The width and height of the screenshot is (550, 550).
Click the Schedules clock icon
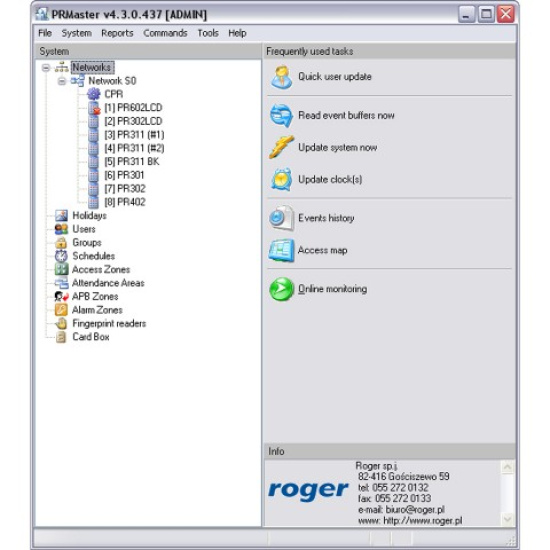[61, 256]
